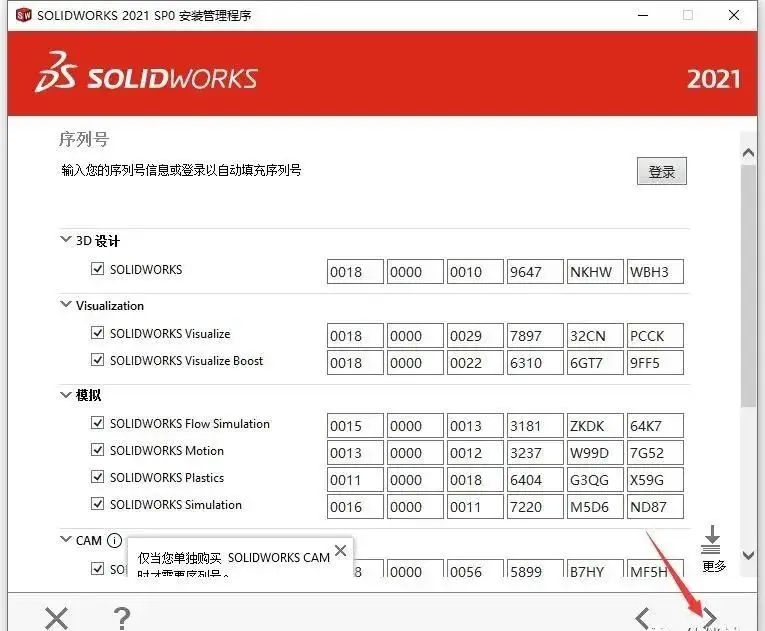Toggle the SOLIDWORKS Visualize Boost checkbox

[x=98, y=360]
